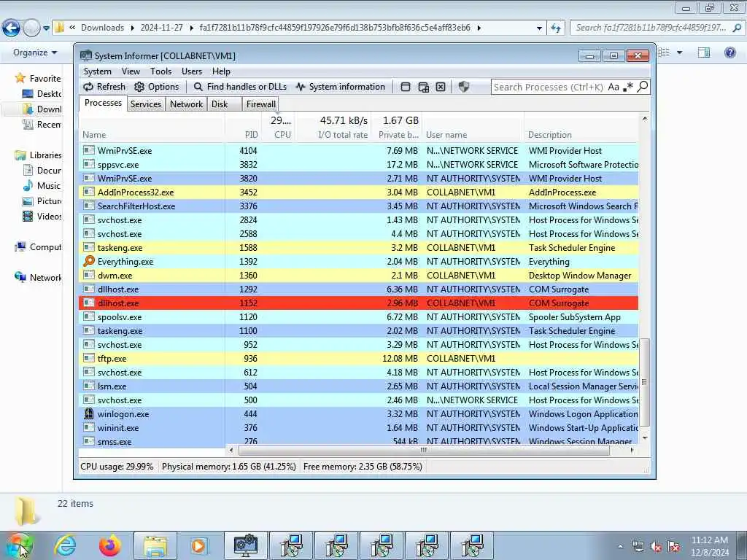This screenshot has height=560, width=747.
Task: Select the AddInProcess32.exe process
Action: pyautogui.click(x=358, y=192)
